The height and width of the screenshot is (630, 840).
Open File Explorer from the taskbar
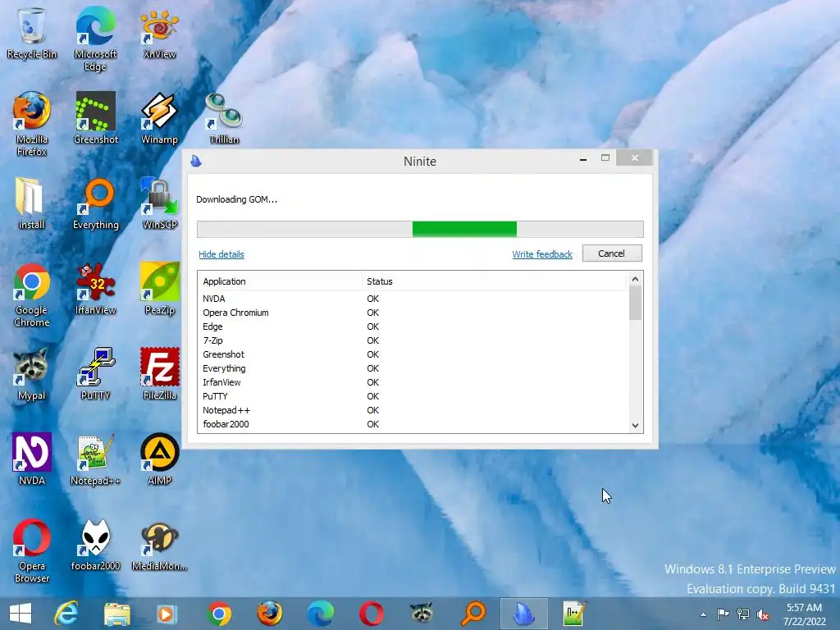(x=116, y=614)
